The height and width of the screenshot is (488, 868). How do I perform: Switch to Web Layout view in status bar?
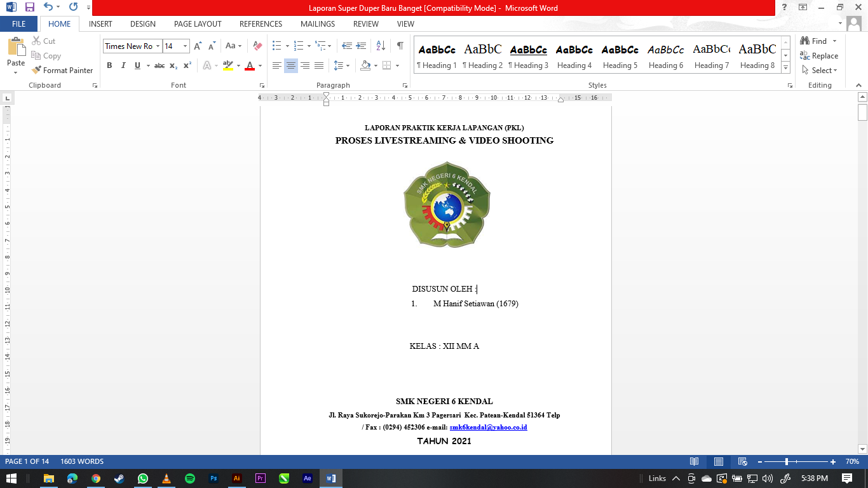tap(742, 461)
